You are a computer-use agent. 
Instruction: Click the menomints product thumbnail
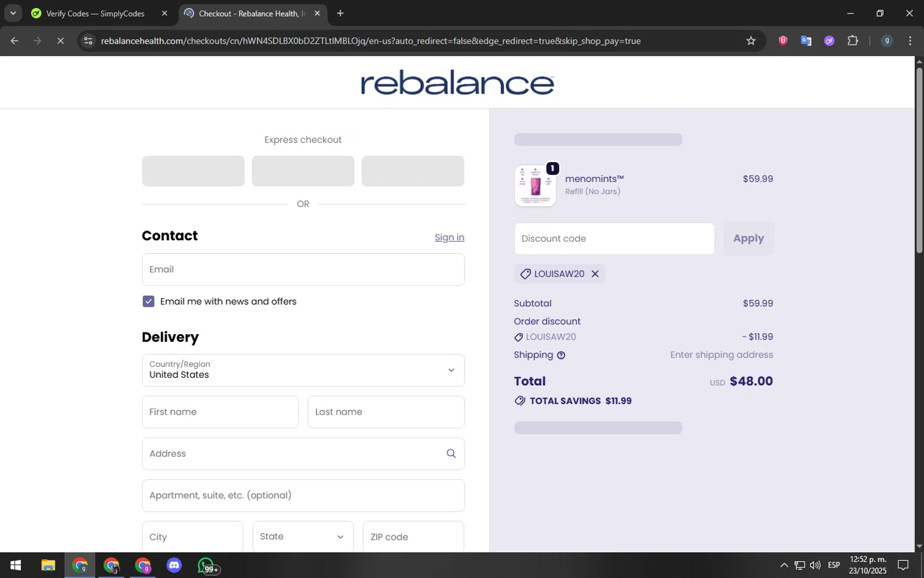(535, 185)
